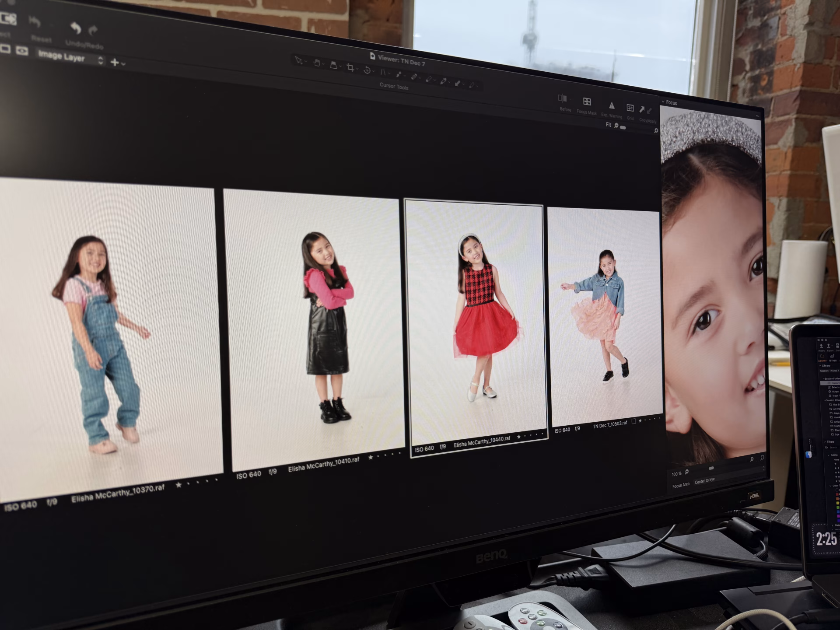Image resolution: width=840 pixels, height=630 pixels.
Task: Open the TETHER tab on laptop
Action: tap(832, 357)
